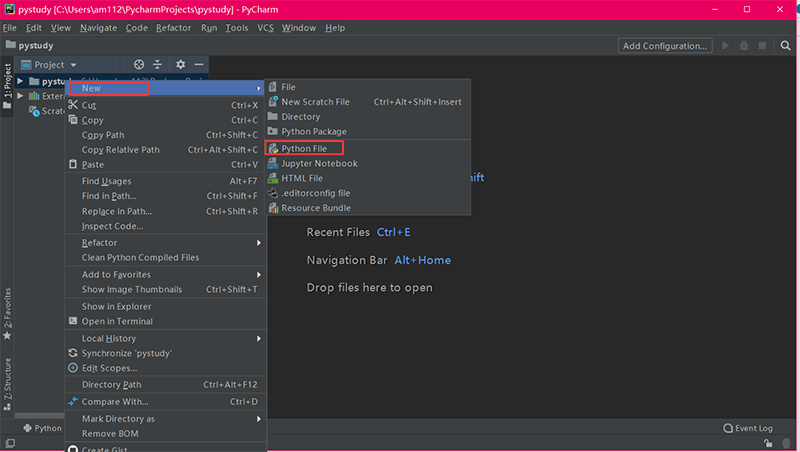Image resolution: width=800 pixels, height=452 pixels.
Task: Expand the Local History submenu
Action: [x=259, y=338]
